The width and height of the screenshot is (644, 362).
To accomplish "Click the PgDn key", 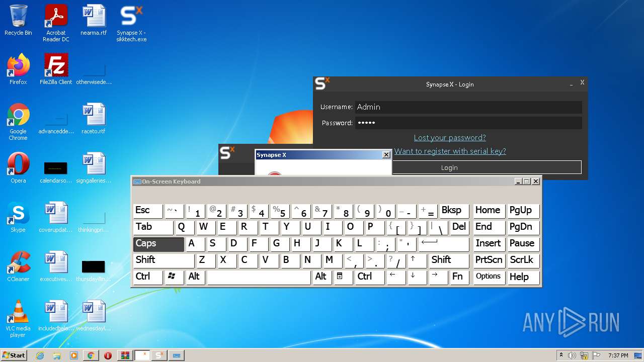I will coord(524,227).
